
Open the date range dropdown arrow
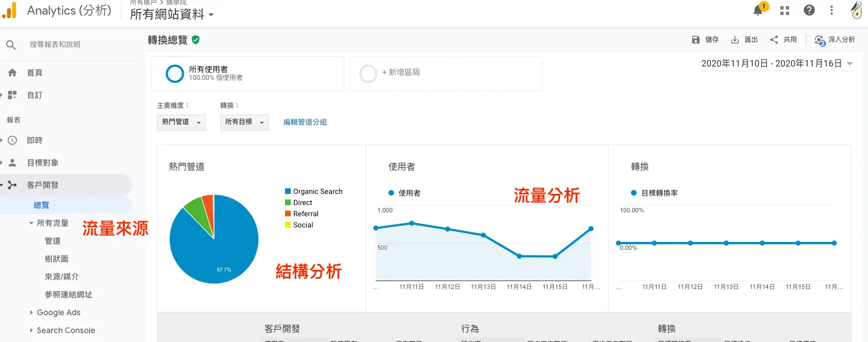(x=850, y=64)
